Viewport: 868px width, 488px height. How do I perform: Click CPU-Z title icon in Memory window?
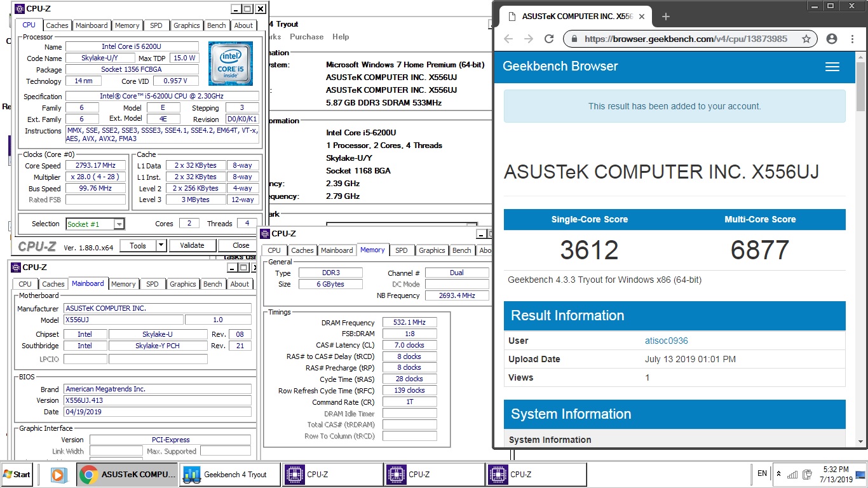point(266,234)
